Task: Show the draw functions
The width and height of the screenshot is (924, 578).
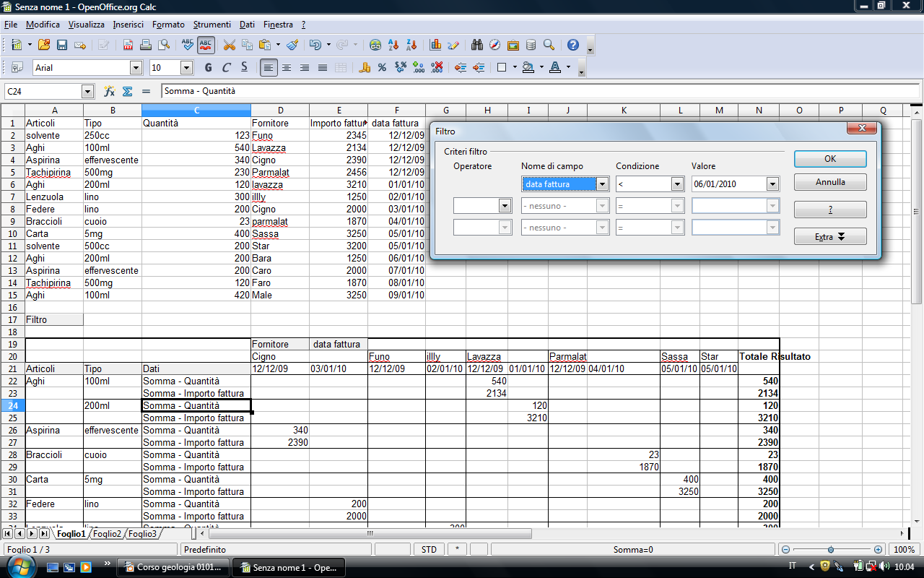Action: [x=453, y=45]
